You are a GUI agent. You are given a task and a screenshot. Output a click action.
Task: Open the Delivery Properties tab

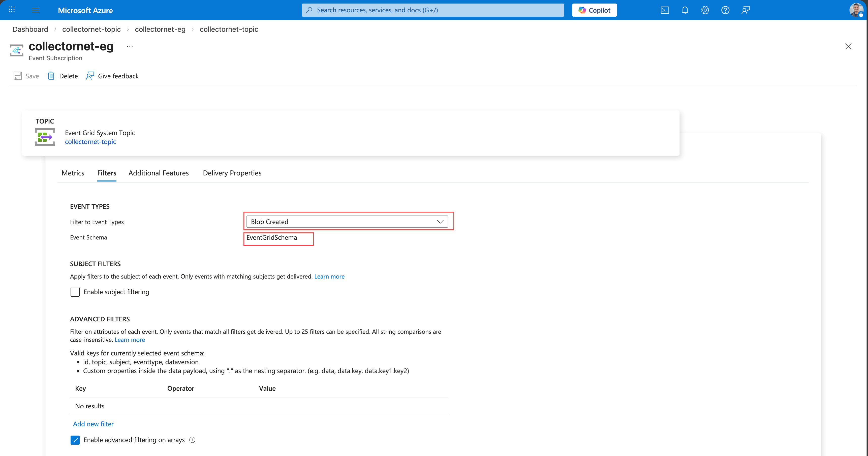[232, 173]
